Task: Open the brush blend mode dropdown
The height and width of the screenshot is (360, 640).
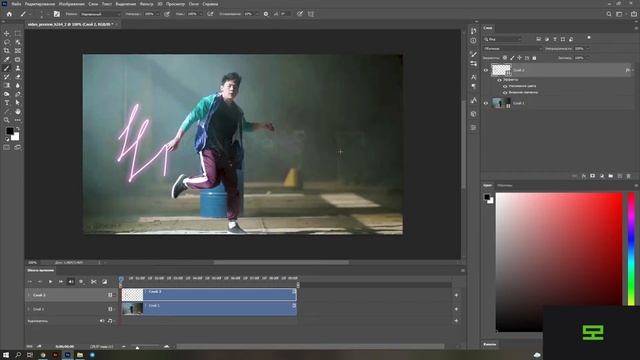Action: pos(100,14)
